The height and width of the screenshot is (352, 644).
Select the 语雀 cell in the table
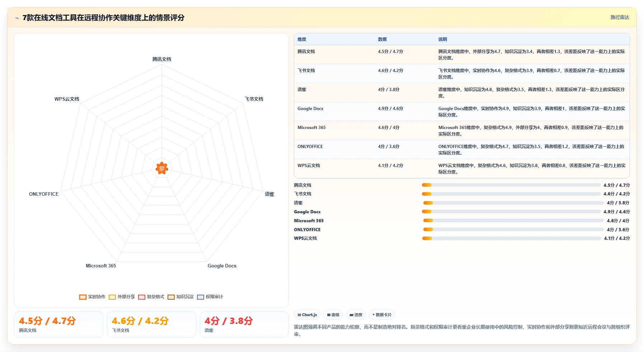[x=334, y=92]
